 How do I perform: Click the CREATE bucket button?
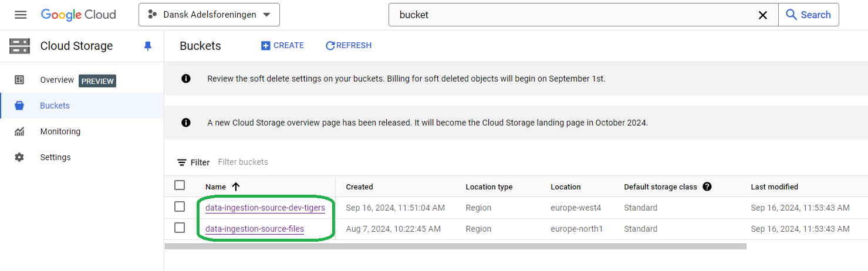[x=282, y=45]
